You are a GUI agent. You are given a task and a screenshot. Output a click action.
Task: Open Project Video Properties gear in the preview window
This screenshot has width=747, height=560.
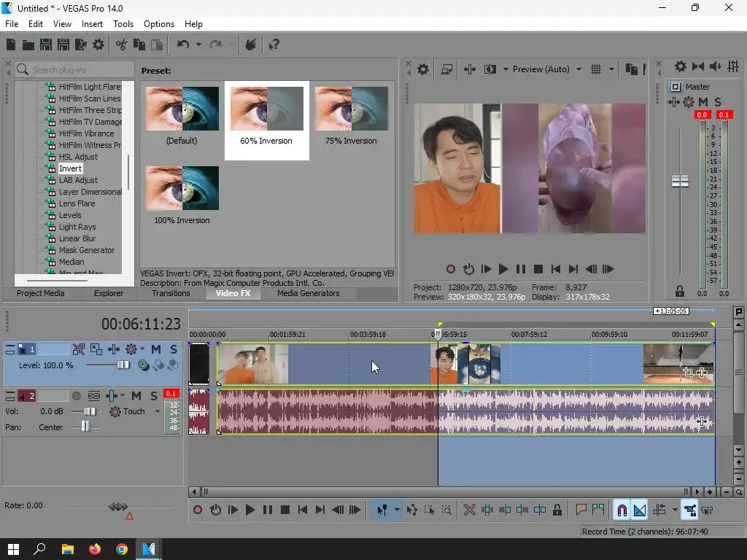pyautogui.click(x=423, y=69)
